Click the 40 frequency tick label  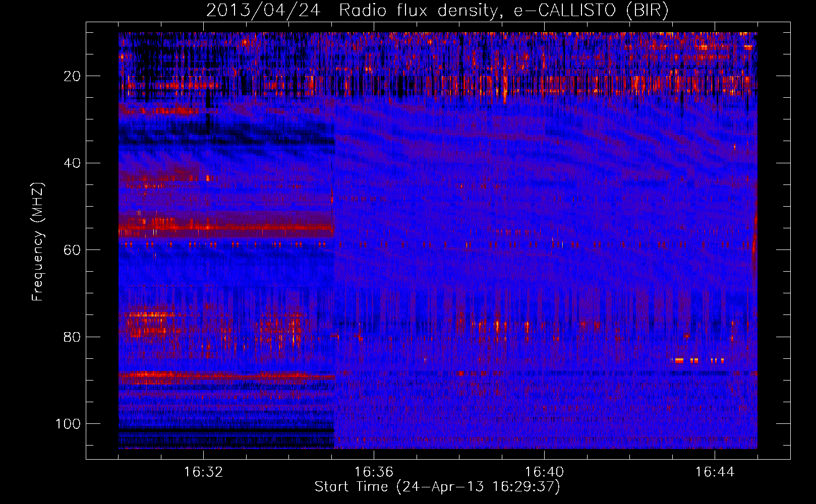pyautogui.click(x=72, y=163)
